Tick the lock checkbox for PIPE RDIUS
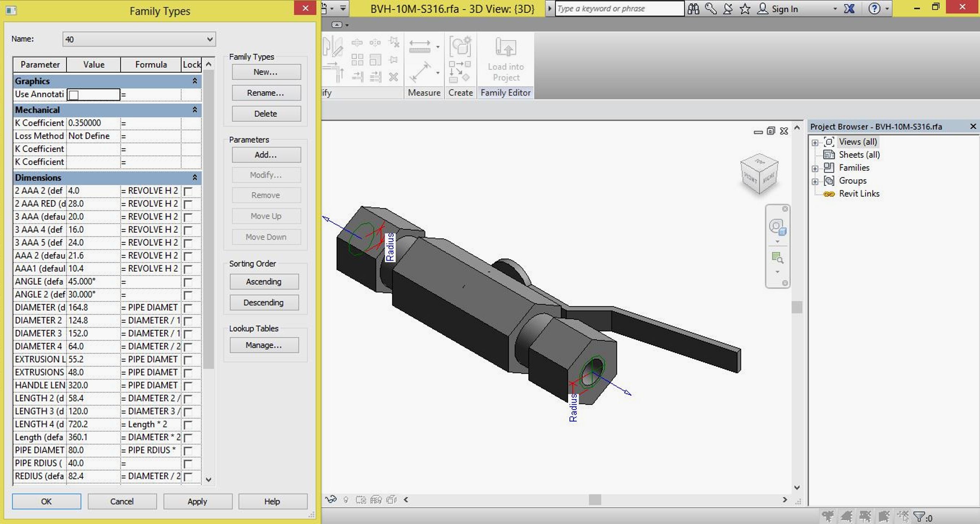This screenshot has height=524, width=980. pyautogui.click(x=188, y=463)
